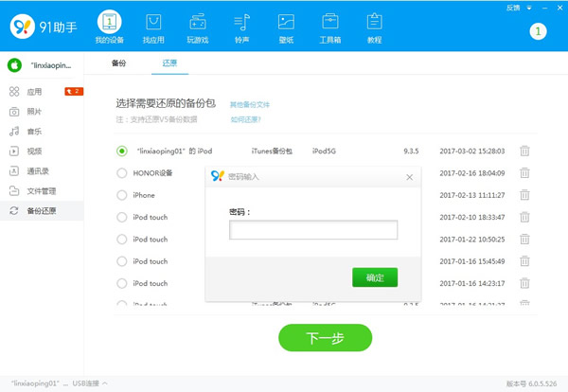Open 壁纸 (Wallpaper) picture icon
This screenshot has width=568, height=392.
(x=285, y=27)
